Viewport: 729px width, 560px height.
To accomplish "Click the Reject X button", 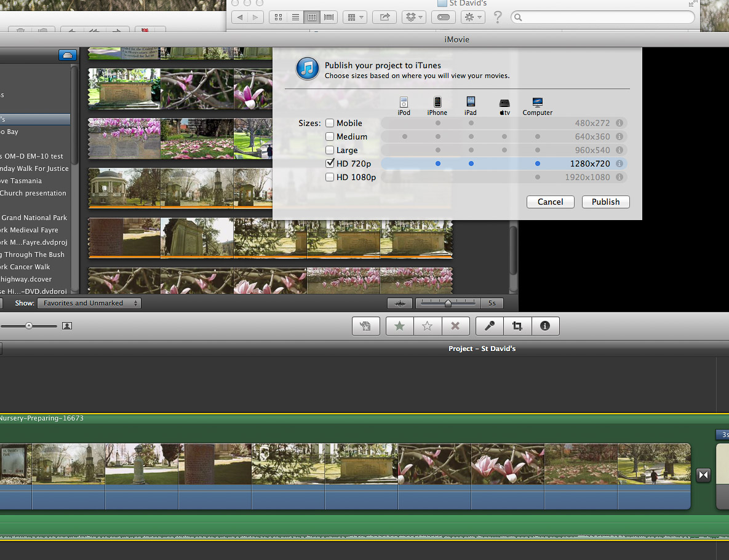I will (x=455, y=326).
